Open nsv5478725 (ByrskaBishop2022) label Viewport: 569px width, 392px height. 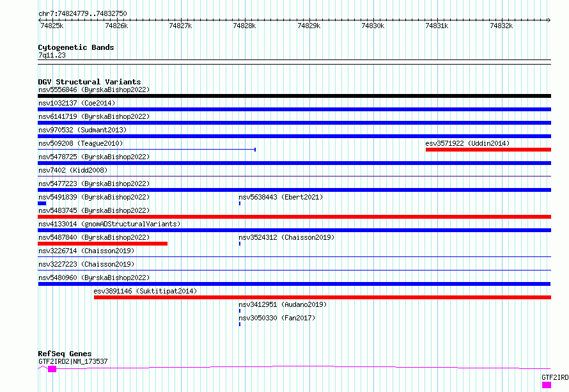coord(94,157)
